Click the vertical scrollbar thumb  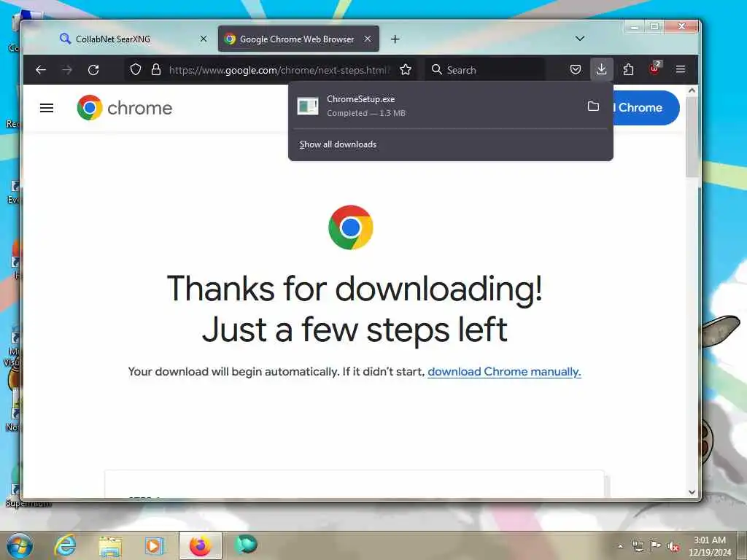tap(692, 137)
